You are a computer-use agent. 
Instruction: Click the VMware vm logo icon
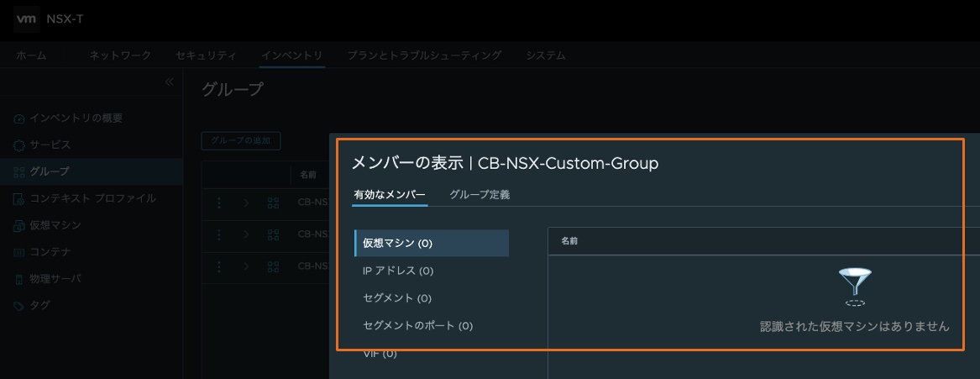[x=26, y=19]
